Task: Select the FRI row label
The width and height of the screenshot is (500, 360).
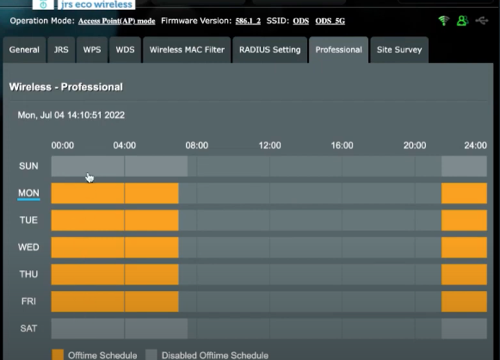Action: click(29, 301)
